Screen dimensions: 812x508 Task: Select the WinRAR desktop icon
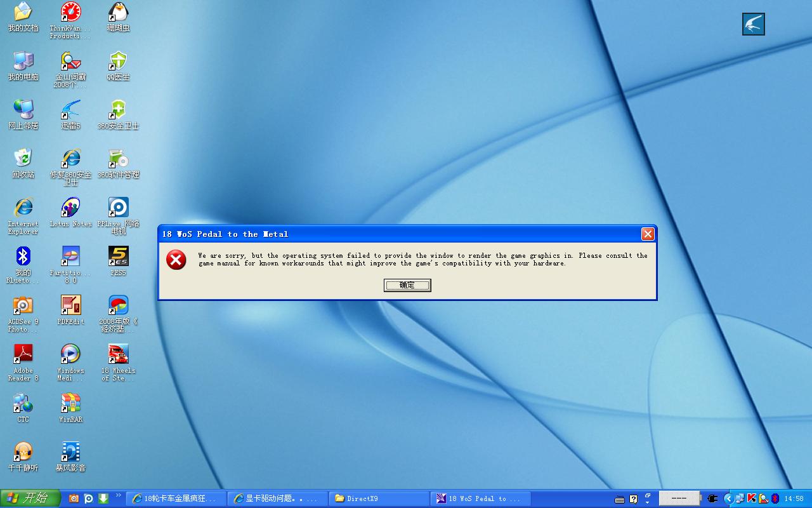70,403
